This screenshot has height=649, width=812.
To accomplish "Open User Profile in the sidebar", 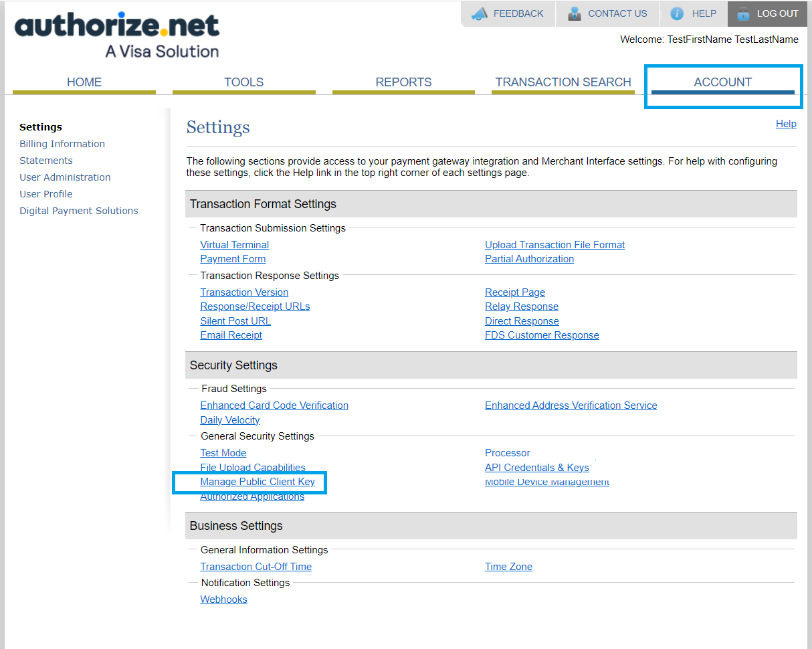I will [46, 194].
